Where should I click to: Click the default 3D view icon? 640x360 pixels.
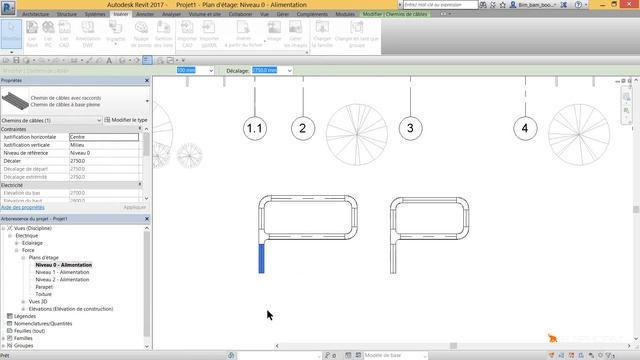point(122,60)
